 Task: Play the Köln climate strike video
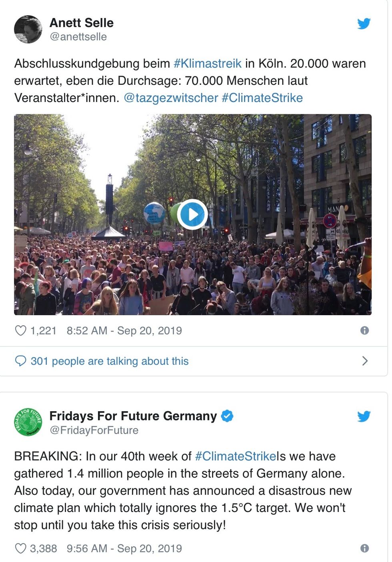click(x=192, y=214)
